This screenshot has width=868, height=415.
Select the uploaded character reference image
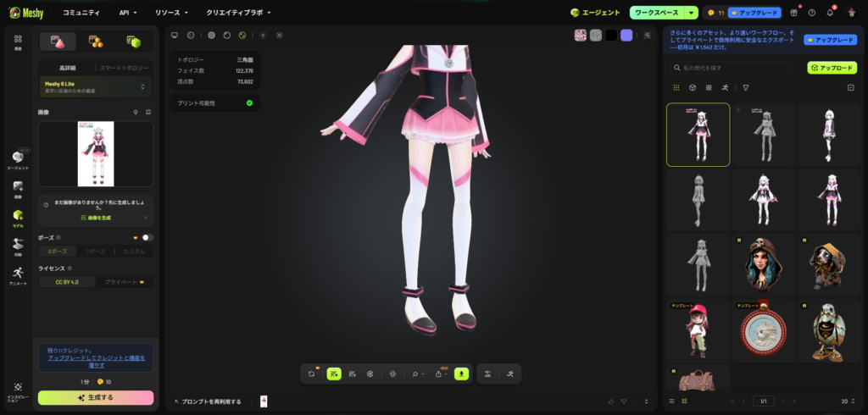click(x=96, y=154)
